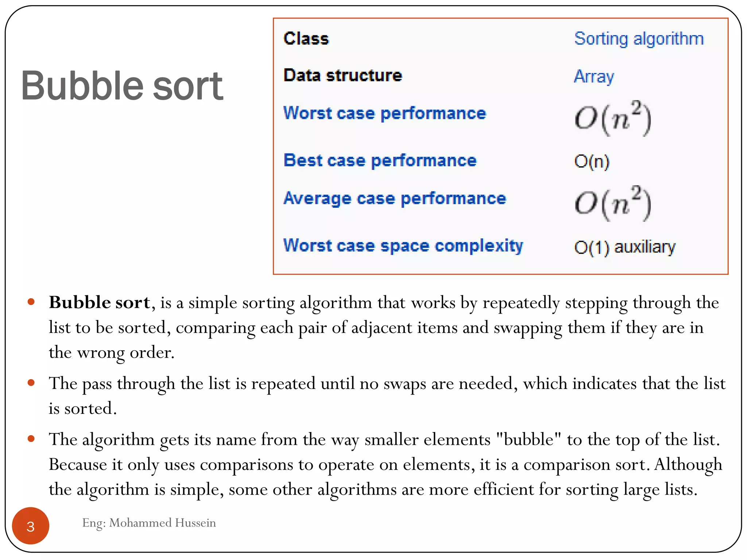Follow the Worst case space complexity link

[403, 246]
